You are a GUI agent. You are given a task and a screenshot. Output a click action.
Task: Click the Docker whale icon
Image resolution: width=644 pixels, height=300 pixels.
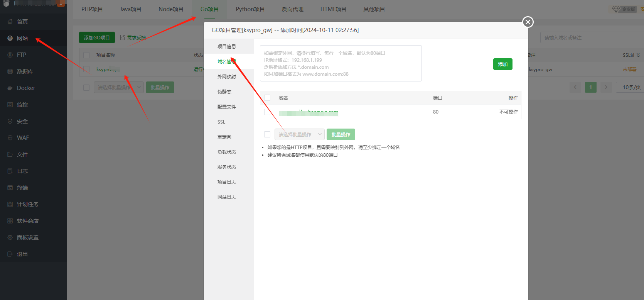[10, 88]
